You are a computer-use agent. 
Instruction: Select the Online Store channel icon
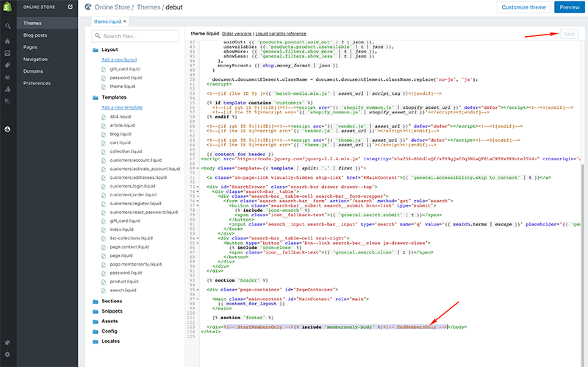tap(7, 129)
